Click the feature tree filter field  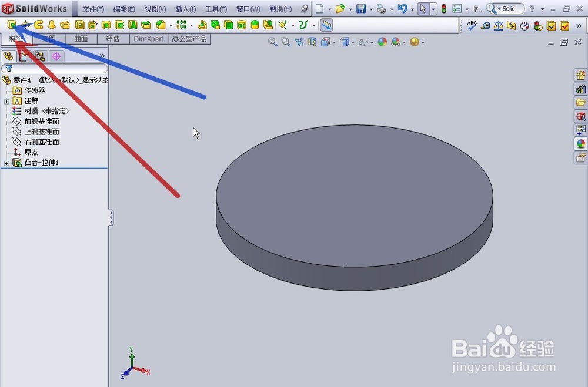54,69
